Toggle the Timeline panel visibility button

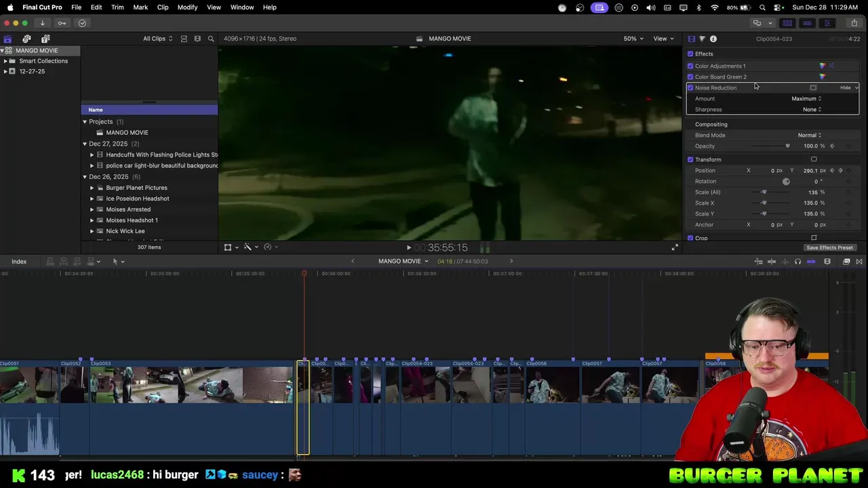[807, 23]
